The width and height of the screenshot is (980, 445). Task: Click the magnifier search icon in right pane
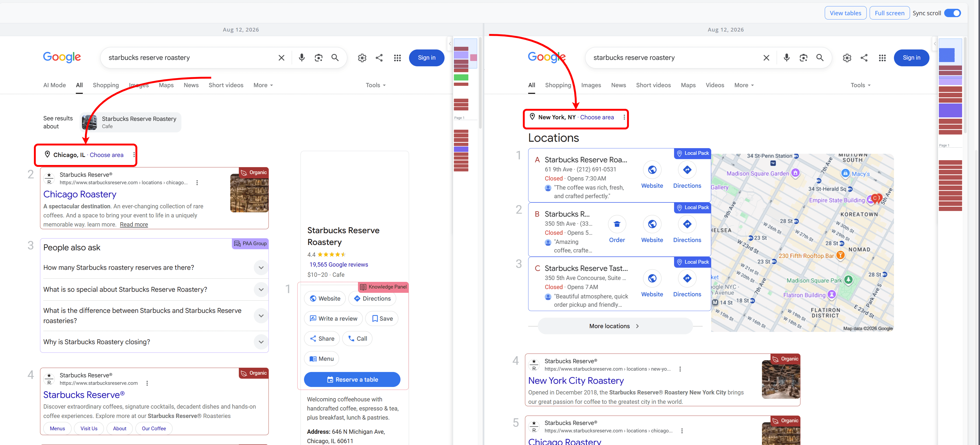click(820, 58)
